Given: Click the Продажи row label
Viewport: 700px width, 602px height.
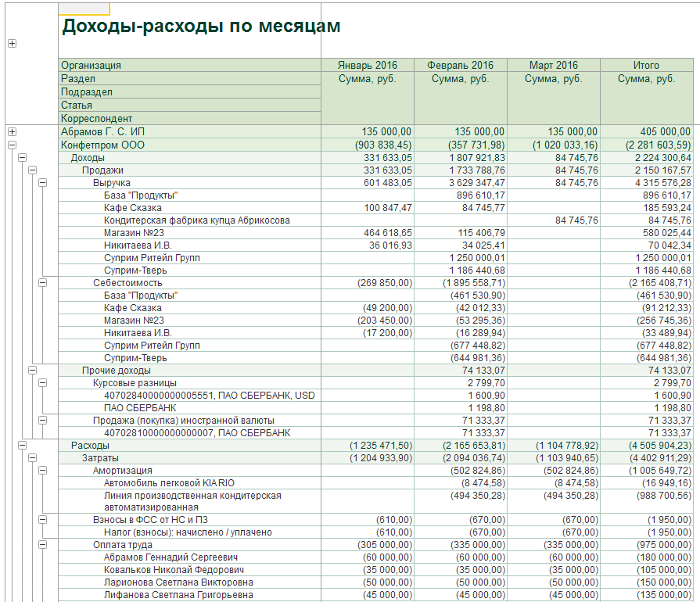Looking at the screenshot, I should click(x=102, y=170).
